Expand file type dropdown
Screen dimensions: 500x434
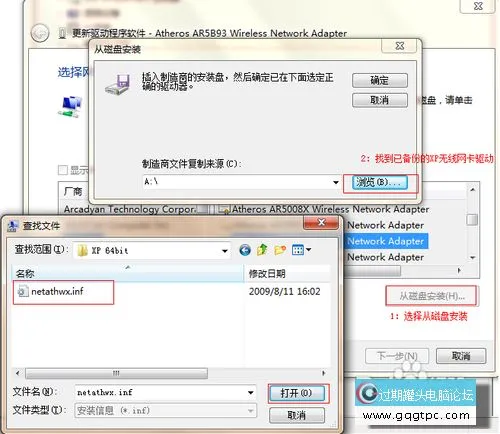251,410
